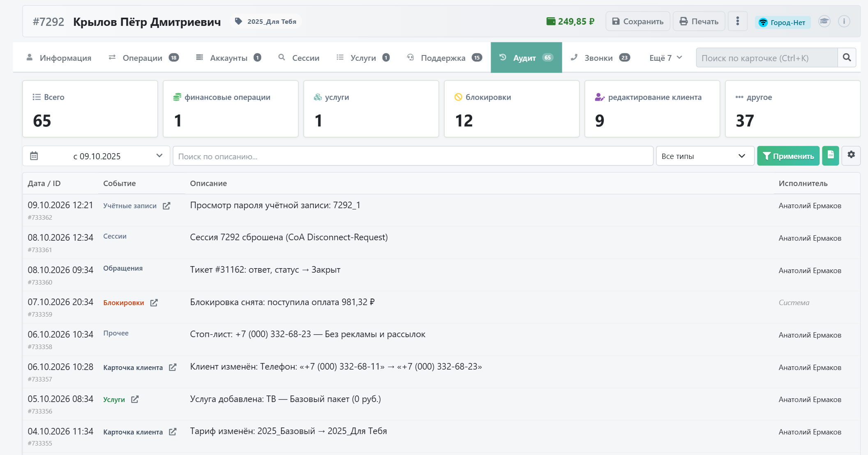Open the Аккаунты tab

[229, 57]
